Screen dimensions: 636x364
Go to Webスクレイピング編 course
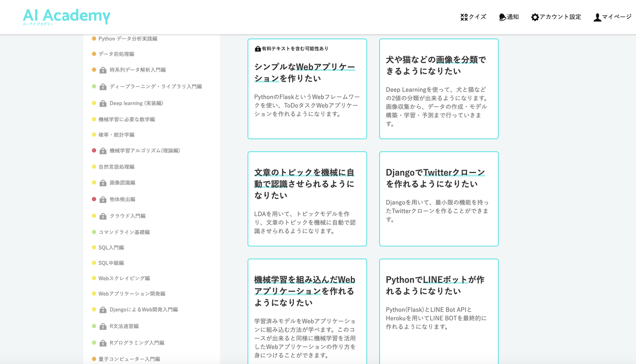(124, 278)
